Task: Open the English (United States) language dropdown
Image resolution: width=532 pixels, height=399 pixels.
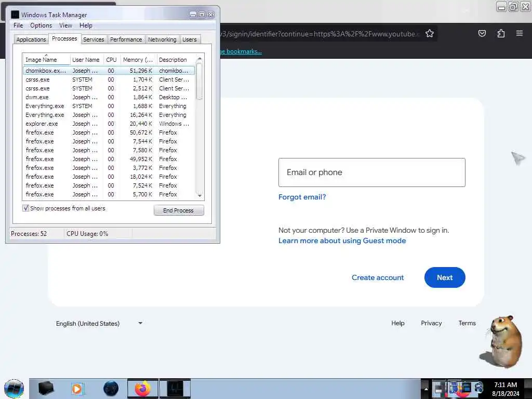Action: [99, 323]
